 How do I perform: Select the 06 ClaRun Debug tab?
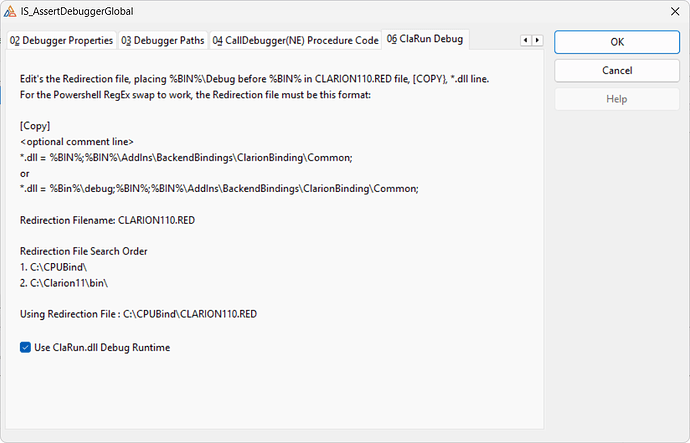pyautogui.click(x=425, y=39)
